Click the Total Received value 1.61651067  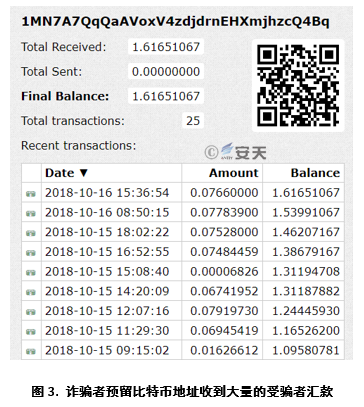pyautogui.click(x=166, y=47)
